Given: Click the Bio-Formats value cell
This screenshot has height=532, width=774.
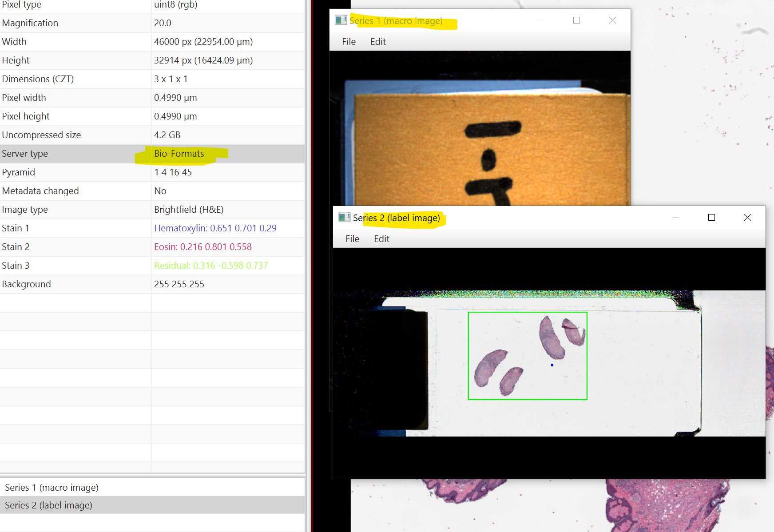Looking at the screenshot, I should [x=228, y=154].
